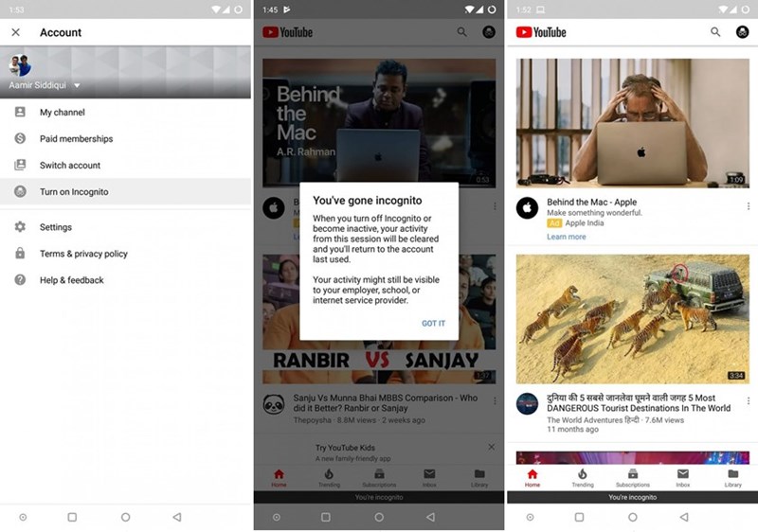Tap YouTube logo in right screen
Image resolution: width=758 pixels, height=532 pixels.
541,32
